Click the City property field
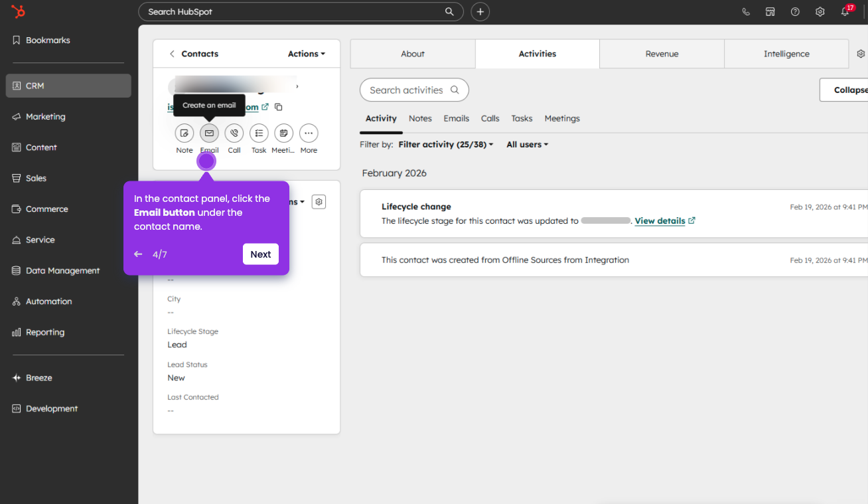This screenshot has height=504, width=868. pyautogui.click(x=246, y=305)
